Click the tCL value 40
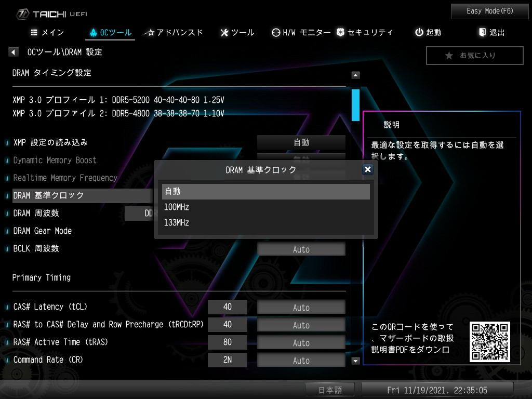 (228, 307)
